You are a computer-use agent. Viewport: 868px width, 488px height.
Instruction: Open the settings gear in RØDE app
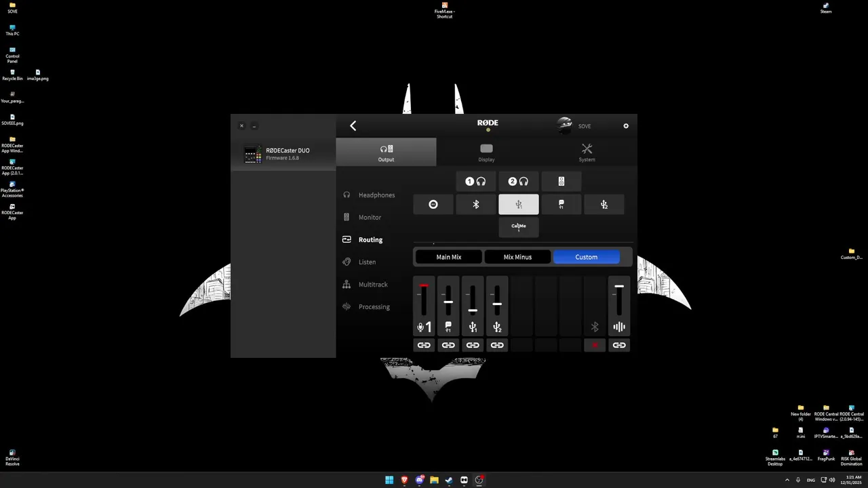(x=626, y=126)
